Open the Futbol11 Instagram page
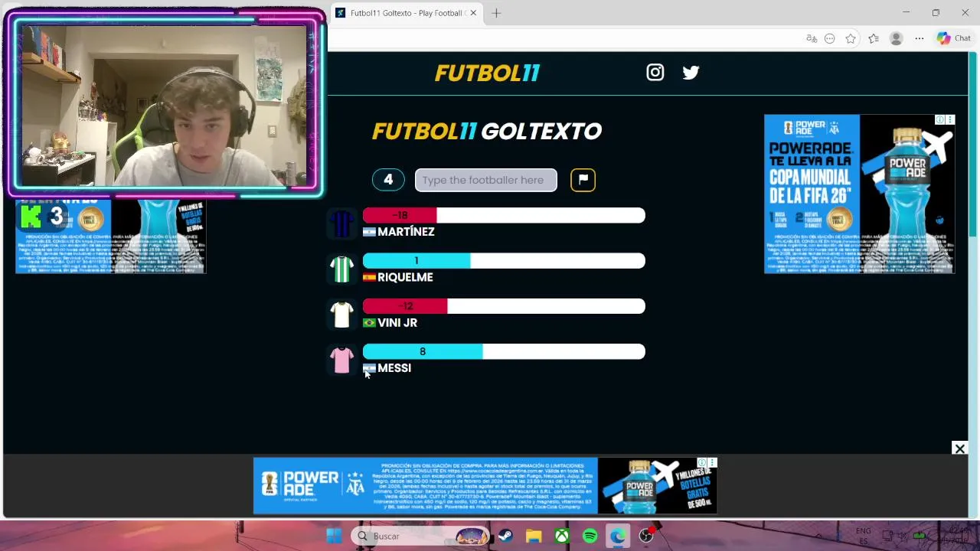This screenshot has width=980, height=551. [655, 72]
